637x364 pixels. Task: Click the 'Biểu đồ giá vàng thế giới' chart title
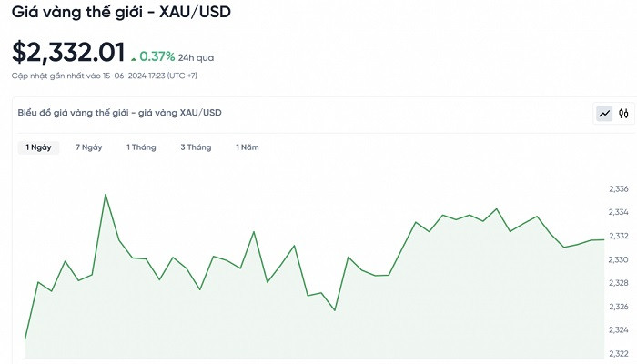[119, 113]
